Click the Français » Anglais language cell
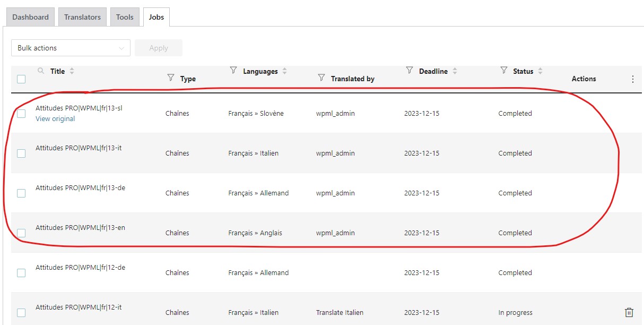Screen dimensions: 644x325 point(255,233)
